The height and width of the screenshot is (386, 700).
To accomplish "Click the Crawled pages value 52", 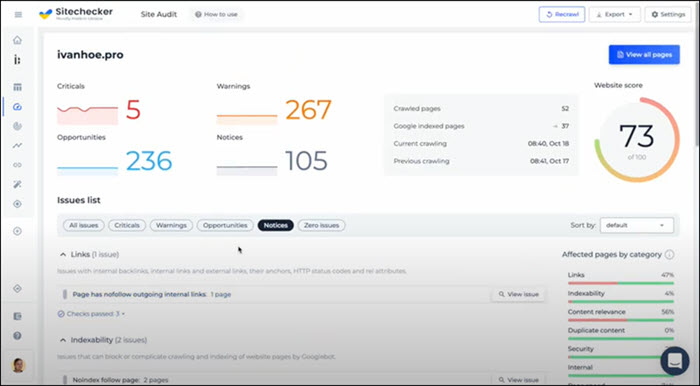I will [x=565, y=108].
